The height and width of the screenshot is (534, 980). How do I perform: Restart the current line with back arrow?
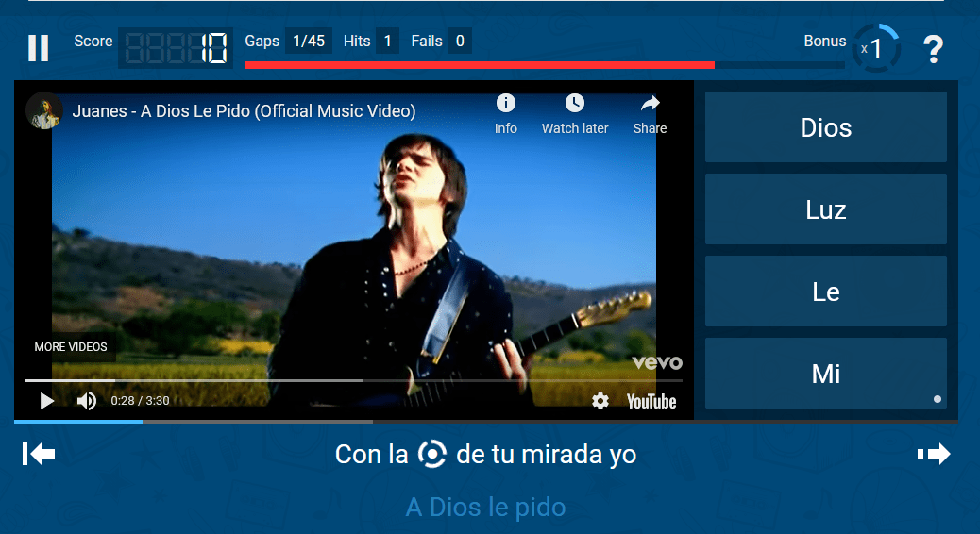click(39, 454)
